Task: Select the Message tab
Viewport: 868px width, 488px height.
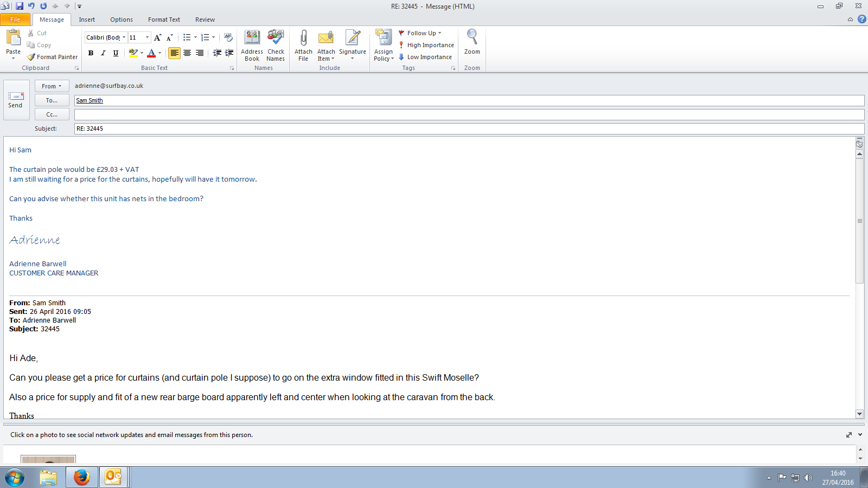Action: (x=52, y=20)
